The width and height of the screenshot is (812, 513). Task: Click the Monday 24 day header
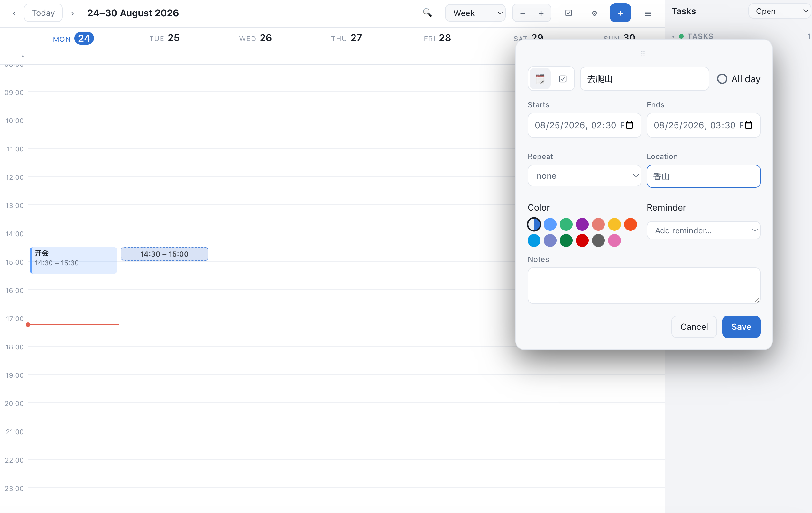pos(73,38)
